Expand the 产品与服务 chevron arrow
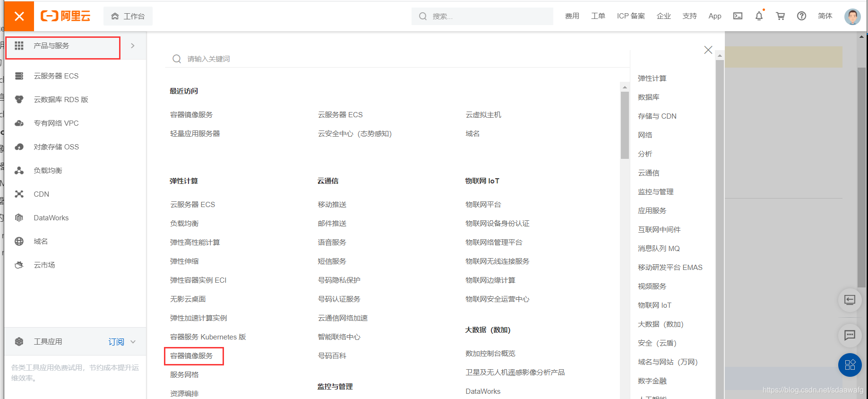 (133, 46)
